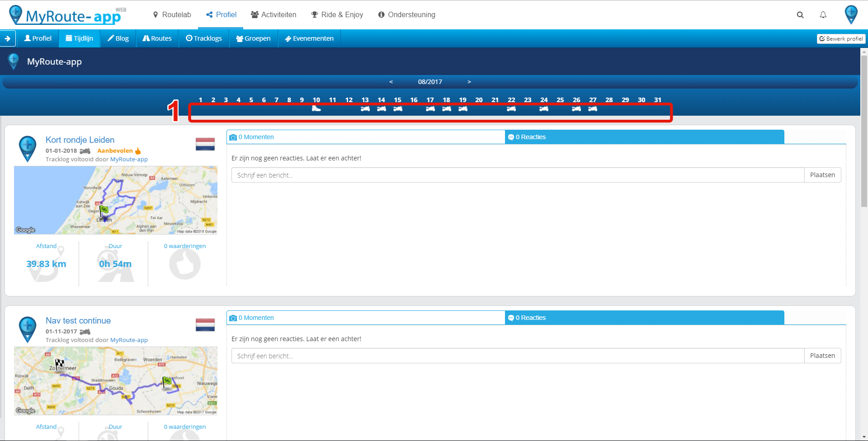The width and height of the screenshot is (868, 441).
Task: Select the boot icon under day 10
Action: (x=316, y=108)
